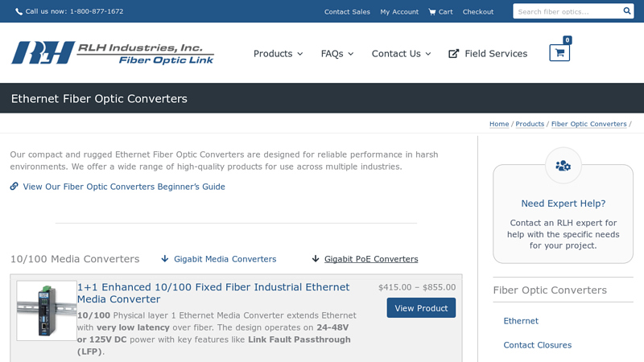Click the search magnifier icon

[x=627, y=11]
